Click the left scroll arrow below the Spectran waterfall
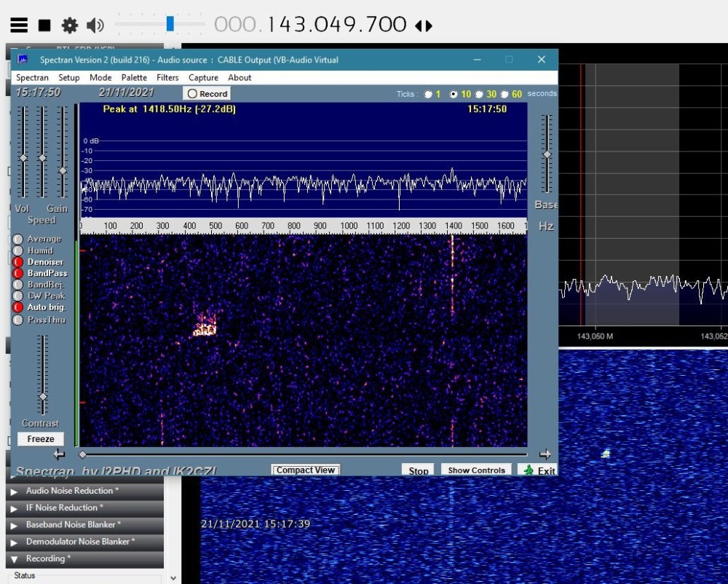Viewport: 728px width, 584px height. (x=60, y=454)
